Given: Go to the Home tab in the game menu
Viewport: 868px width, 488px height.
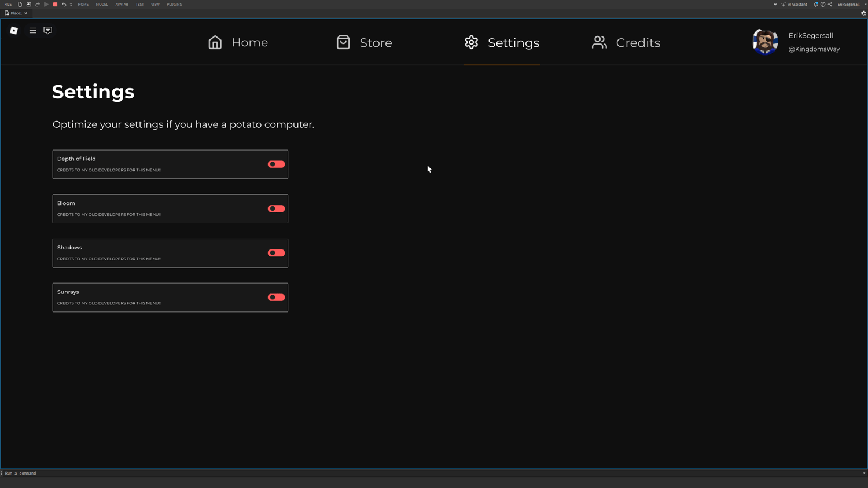Looking at the screenshot, I should [238, 42].
